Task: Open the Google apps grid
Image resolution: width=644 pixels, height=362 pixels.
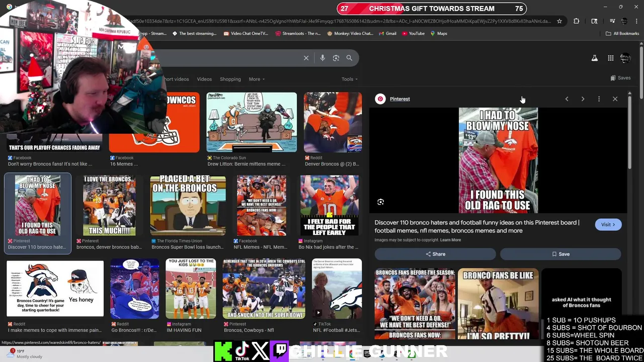Action: tap(610, 58)
